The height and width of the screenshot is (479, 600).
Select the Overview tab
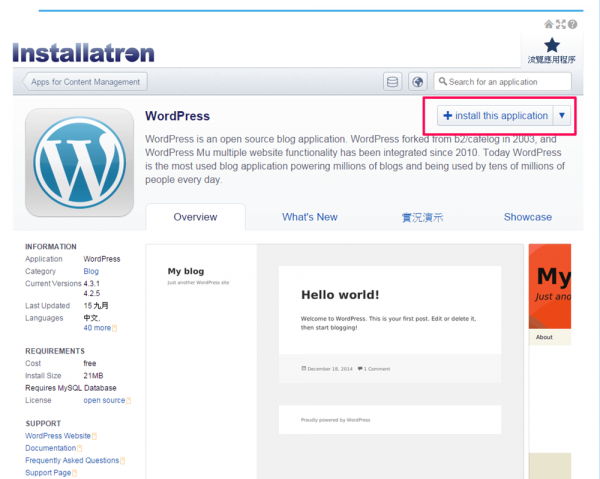(195, 217)
